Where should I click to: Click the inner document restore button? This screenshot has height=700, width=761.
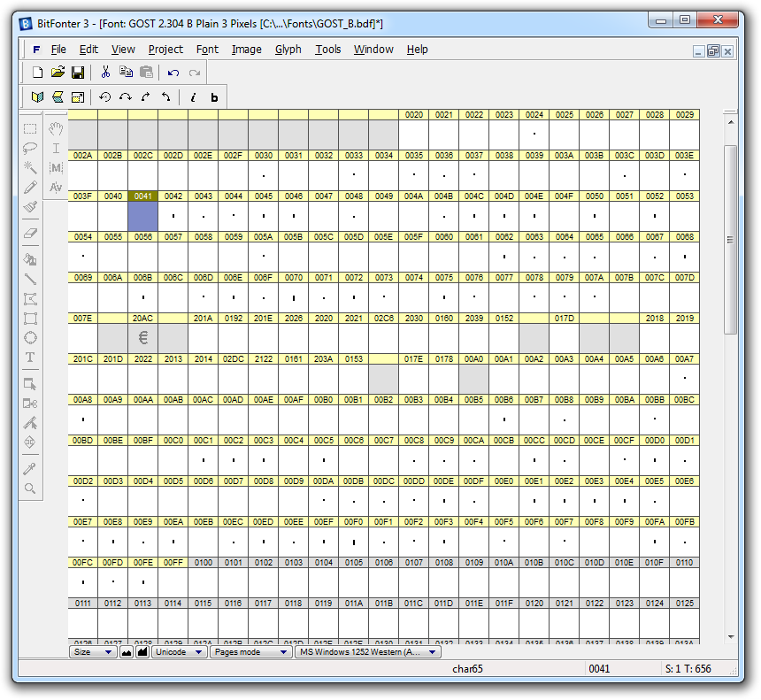pos(713,51)
